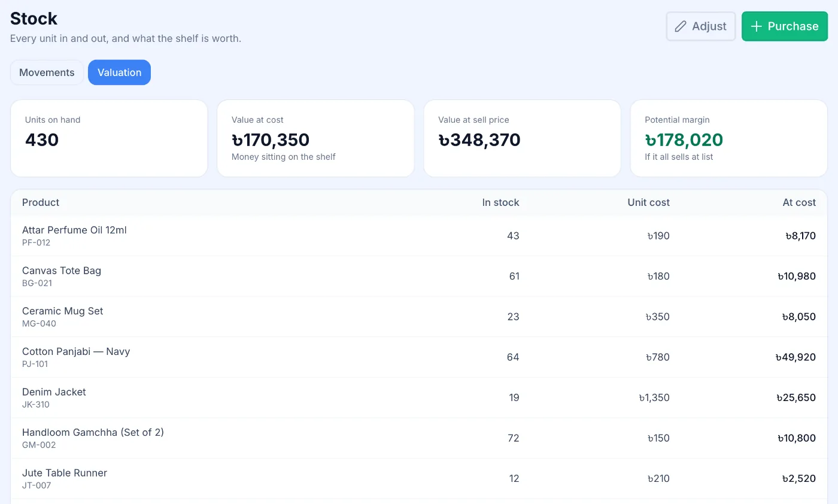Click SKU code JK-310
Image resolution: width=838 pixels, height=504 pixels.
pyautogui.click(x=36, y=405)
